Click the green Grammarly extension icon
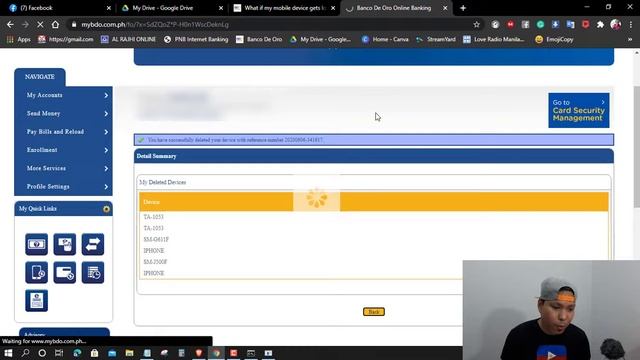Viewport: 640px width, 360px height. click(540, 24)
